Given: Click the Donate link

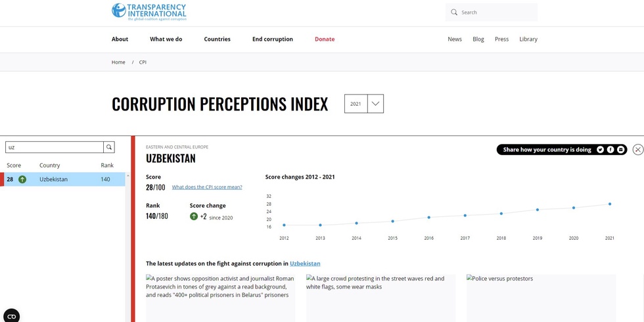Looking at the screenshot, I should 325,39.
